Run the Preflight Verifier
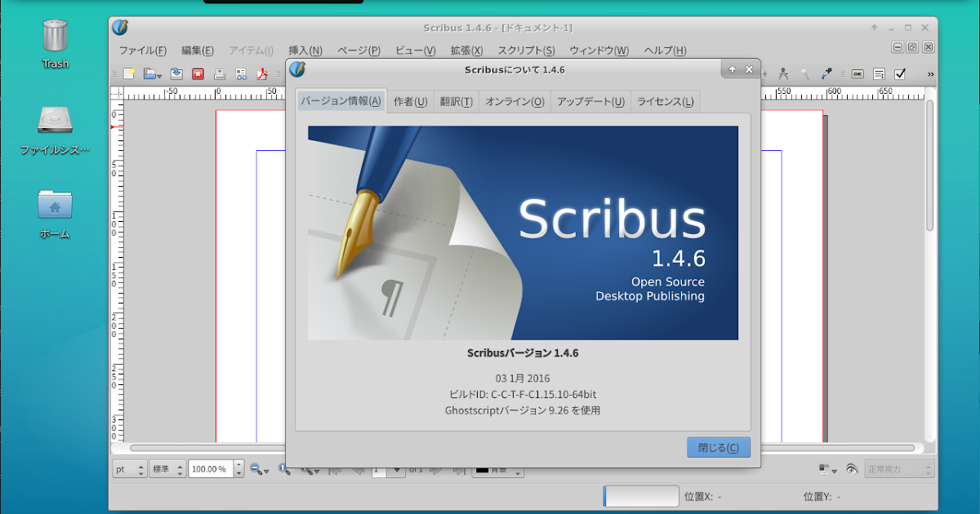980x514 pixels. click(240, 74)
